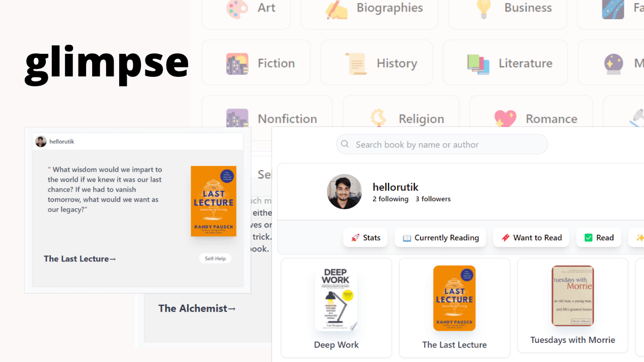Click the Religion category icon
The height and width of the screenshot is (362, 644).
(378, 119)
